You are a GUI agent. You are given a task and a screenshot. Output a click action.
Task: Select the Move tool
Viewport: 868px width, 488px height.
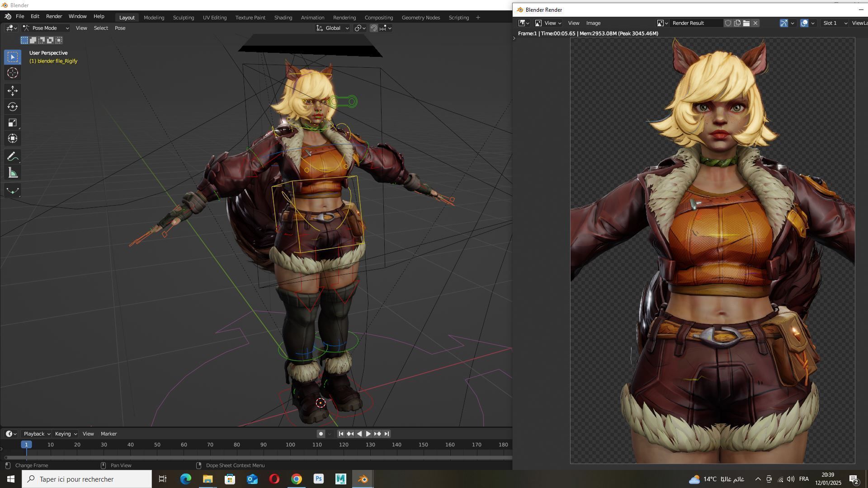pos(13,91)
